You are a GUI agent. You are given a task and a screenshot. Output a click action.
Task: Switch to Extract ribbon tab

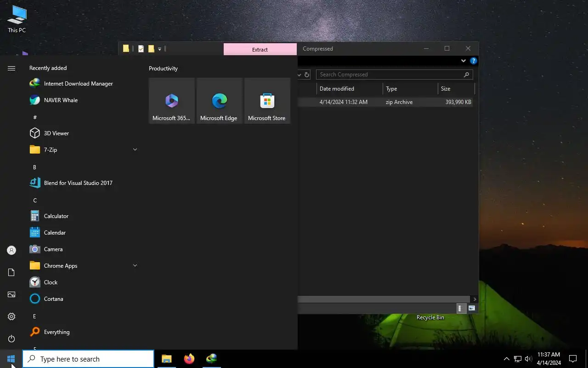[260, 49]
